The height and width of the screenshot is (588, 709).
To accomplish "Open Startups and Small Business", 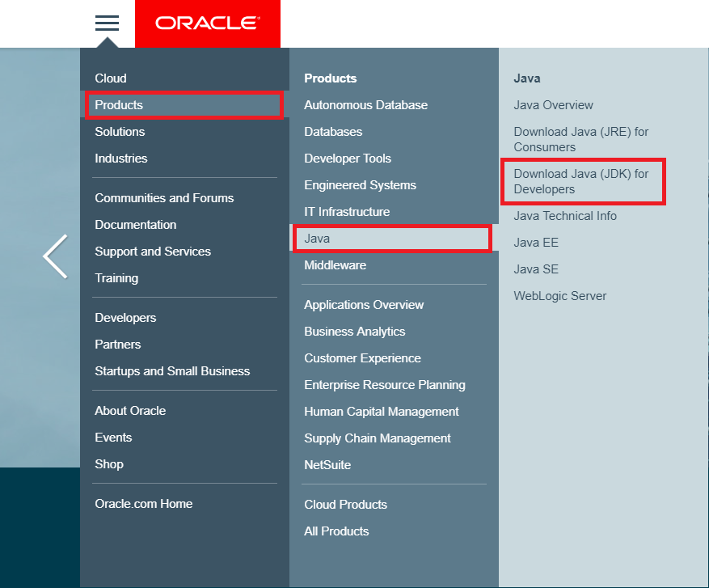I will tap(172, 371).
